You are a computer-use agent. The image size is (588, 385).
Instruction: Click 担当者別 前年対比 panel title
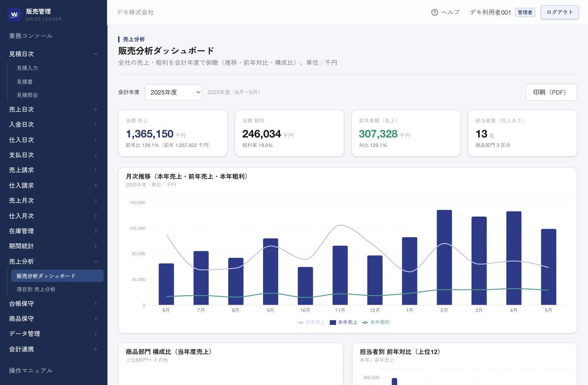[x=401, y=352]
